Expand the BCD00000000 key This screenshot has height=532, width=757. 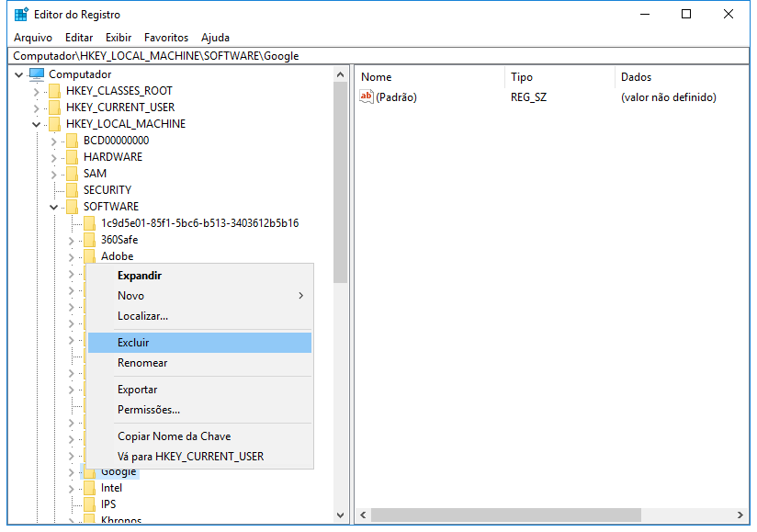(x=53, y=141)
